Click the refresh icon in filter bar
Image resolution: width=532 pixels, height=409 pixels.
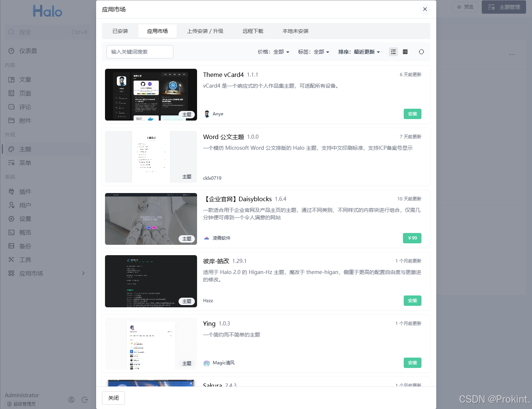pos(421,52)
